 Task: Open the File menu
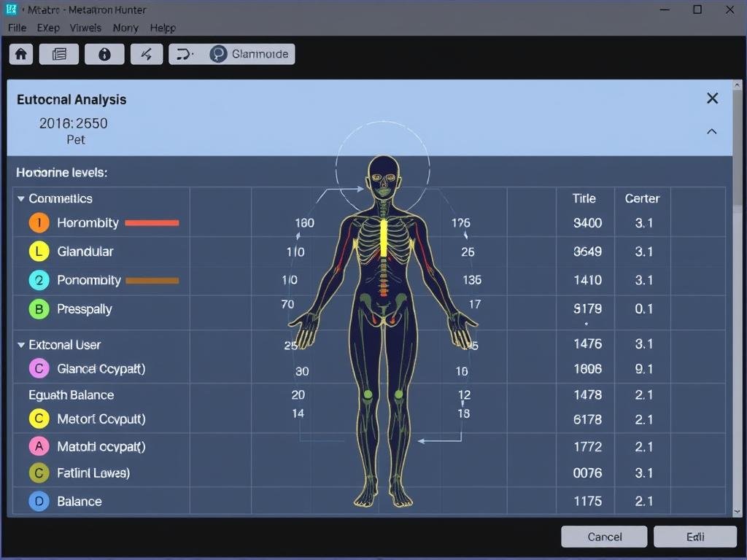coord(18,28)
